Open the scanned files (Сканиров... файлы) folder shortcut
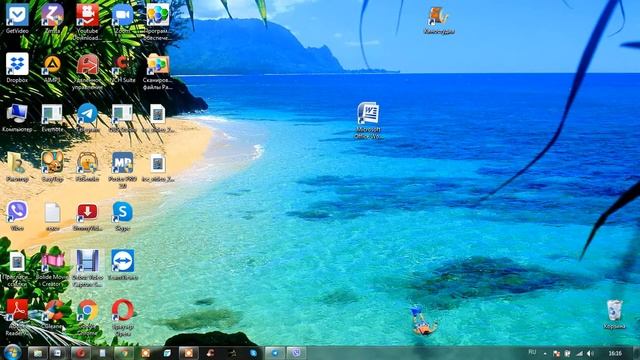640x360 pixels. [158, 65]
